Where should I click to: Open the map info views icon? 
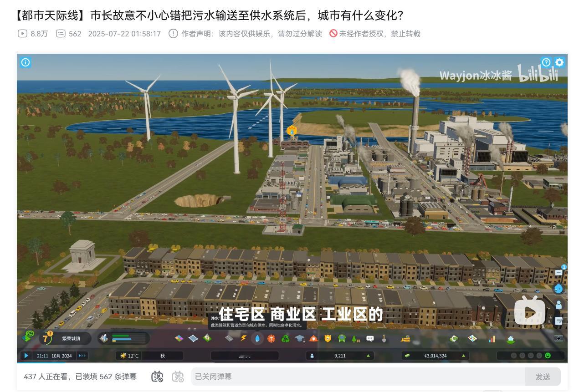(472, 338)
